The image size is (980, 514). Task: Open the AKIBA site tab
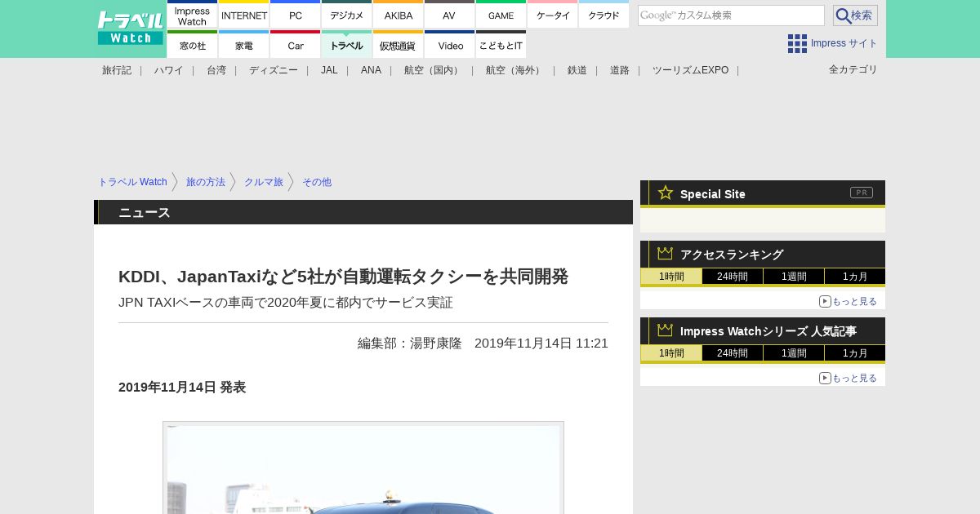[399, 15]
